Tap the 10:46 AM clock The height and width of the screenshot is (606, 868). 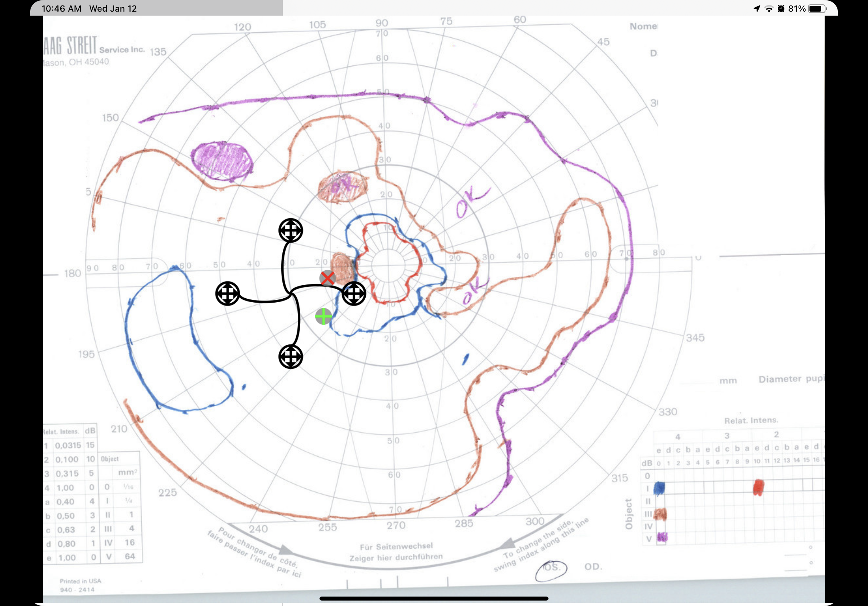click(x=61, y=9)
